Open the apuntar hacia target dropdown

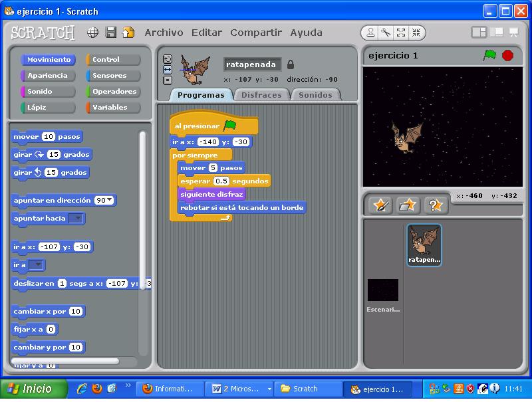[x=76, y=219]
